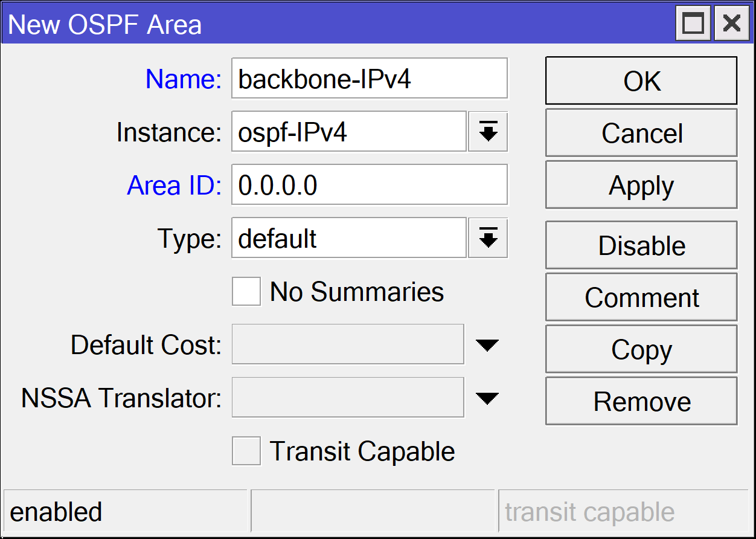Viewport: 756px width, 539px height.
Task: Enable the Transit Capable checkbox
Action: pos(246,451)
